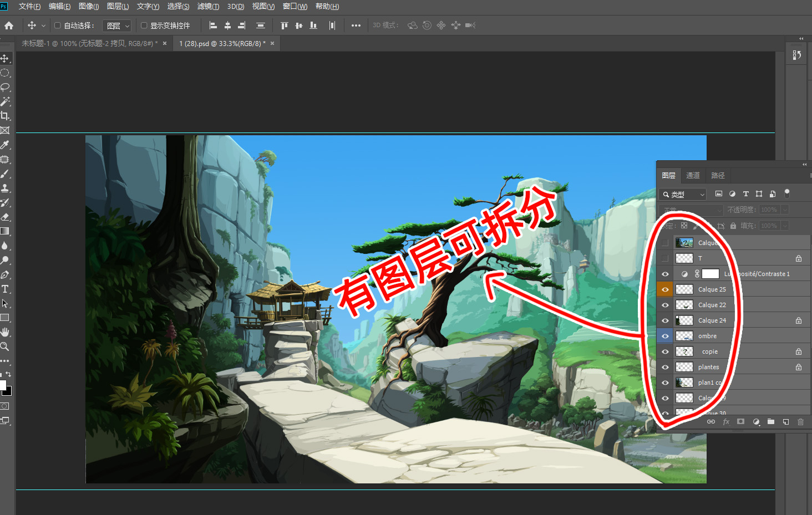812x515 pixels.
Task: Select the Rectangle shape tool
Action: pos(4,318)
